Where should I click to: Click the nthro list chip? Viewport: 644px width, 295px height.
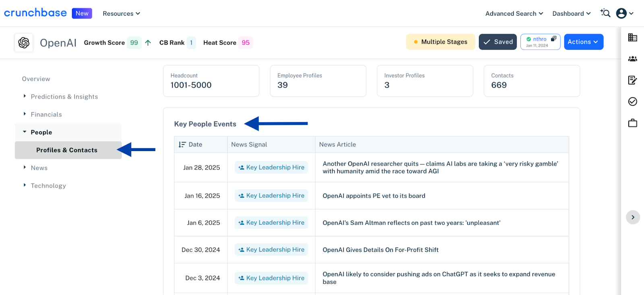540,42
